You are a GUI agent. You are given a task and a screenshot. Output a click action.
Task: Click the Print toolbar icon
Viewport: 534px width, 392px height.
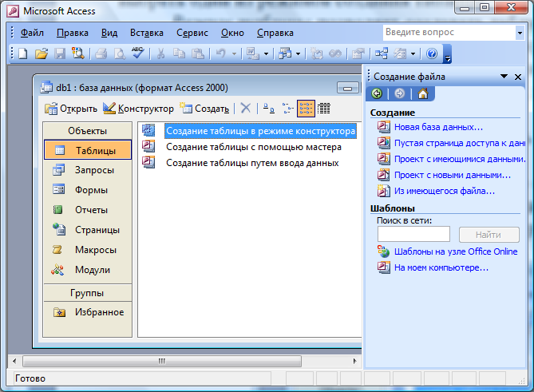coord(101,53)
